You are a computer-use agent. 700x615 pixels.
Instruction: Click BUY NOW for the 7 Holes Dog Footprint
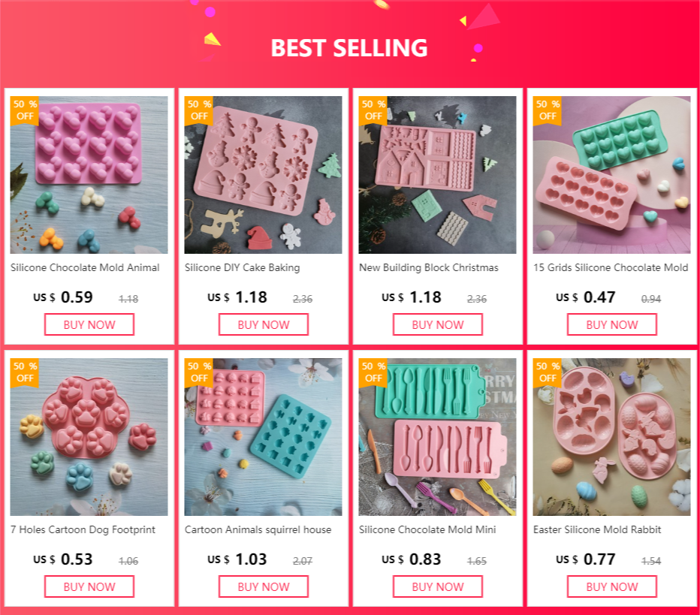(x=89, y=586)
